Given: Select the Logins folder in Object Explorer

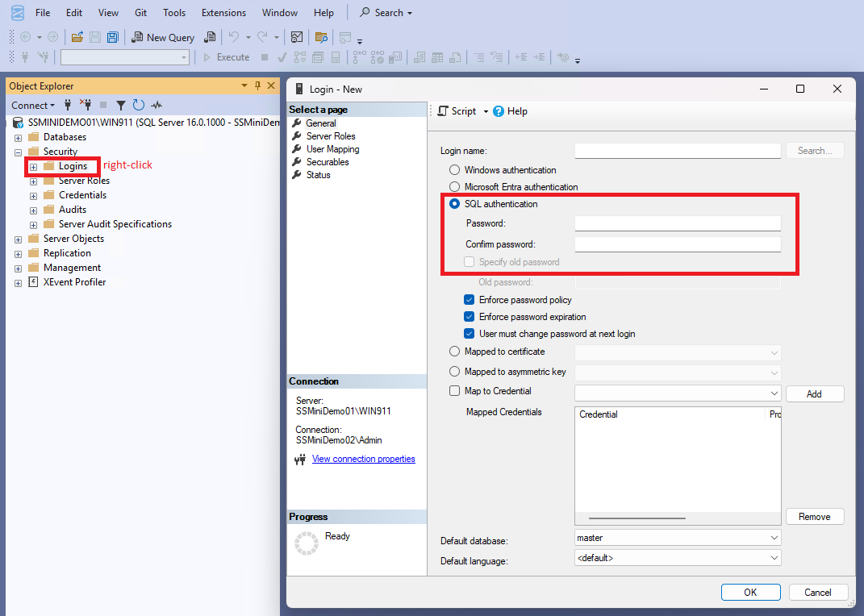Looking at the screenshot, I should click(73, 166).
